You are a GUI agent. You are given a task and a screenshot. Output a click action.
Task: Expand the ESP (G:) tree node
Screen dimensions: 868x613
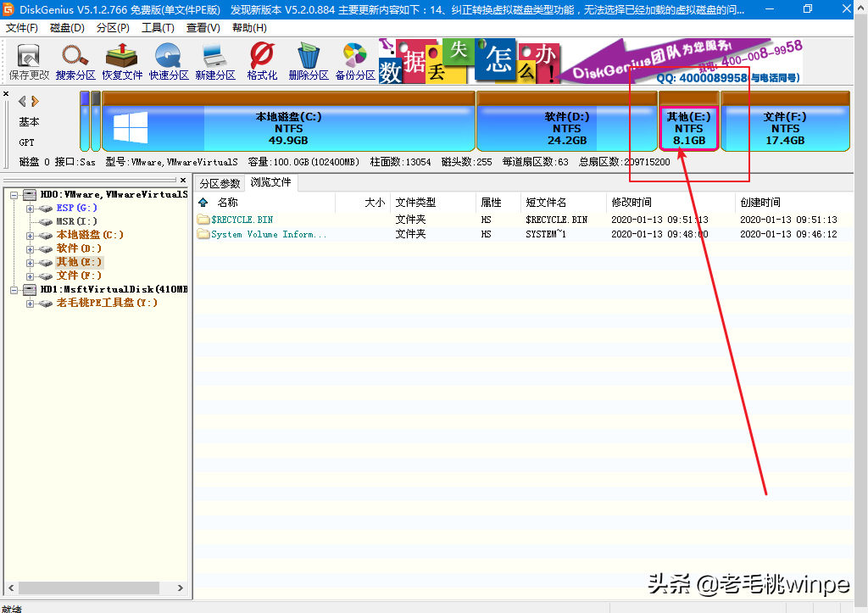(x=30, y=208)
